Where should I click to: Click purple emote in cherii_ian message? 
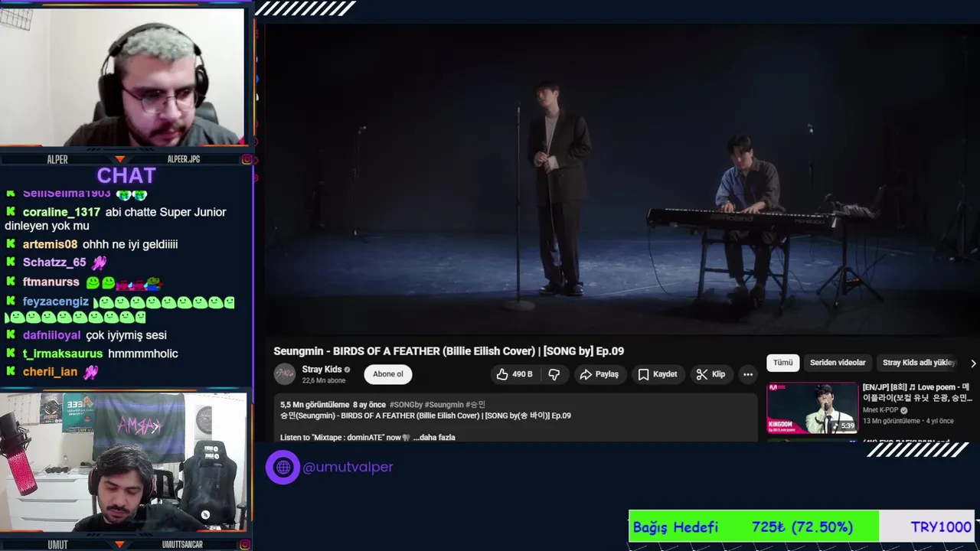[x=90, y=373]
